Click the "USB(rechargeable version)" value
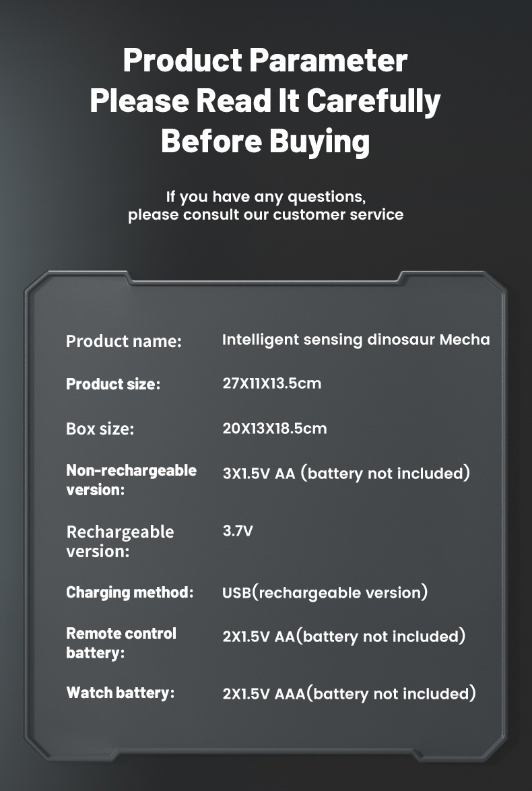The width and height of the screenshot is (532, 791). click(325, 593)
